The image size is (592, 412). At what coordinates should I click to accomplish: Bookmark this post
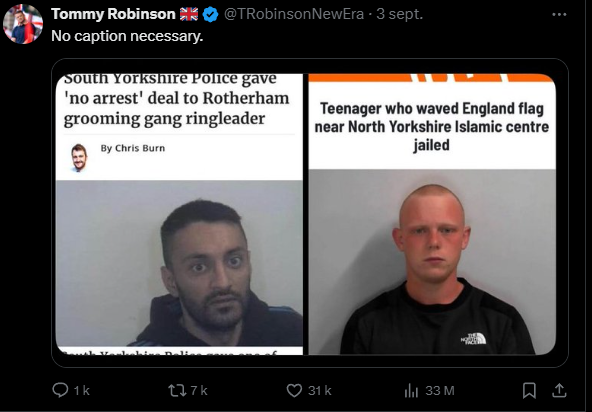click(529, 390)
